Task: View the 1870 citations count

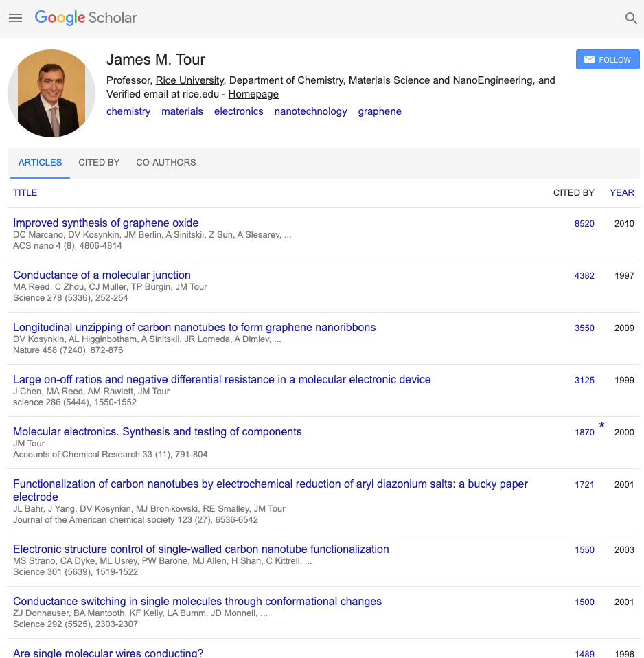Action: [584, 432]
